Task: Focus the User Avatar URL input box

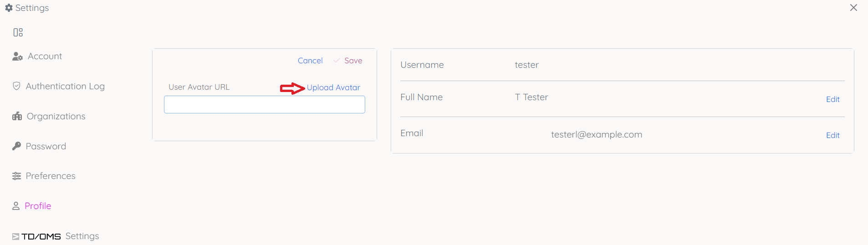Action: pos(264,105)
